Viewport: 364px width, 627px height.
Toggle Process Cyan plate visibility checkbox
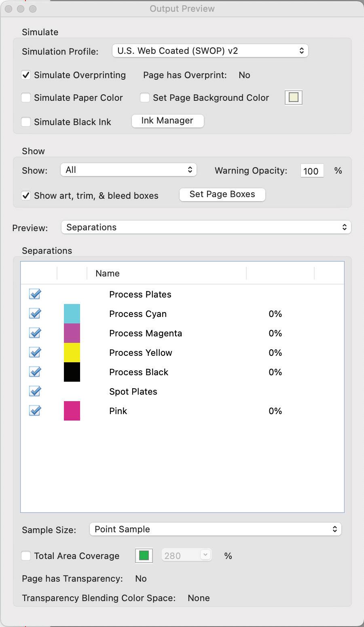tap(35, 314)
